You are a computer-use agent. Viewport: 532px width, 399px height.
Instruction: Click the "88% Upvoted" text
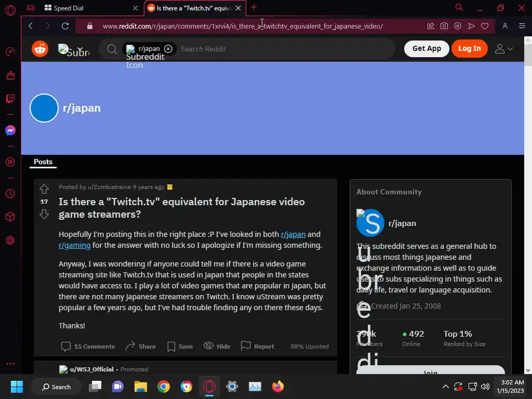coord(310,347)
